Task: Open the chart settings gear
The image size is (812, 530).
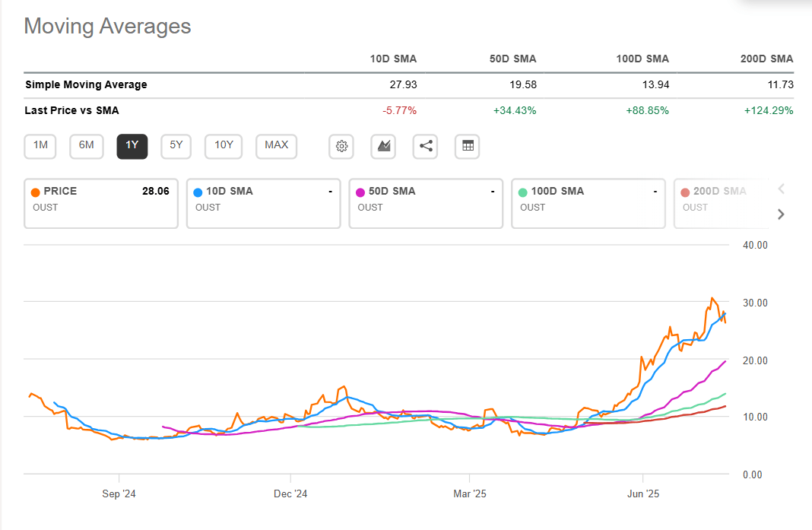Action: pos(341,146)
